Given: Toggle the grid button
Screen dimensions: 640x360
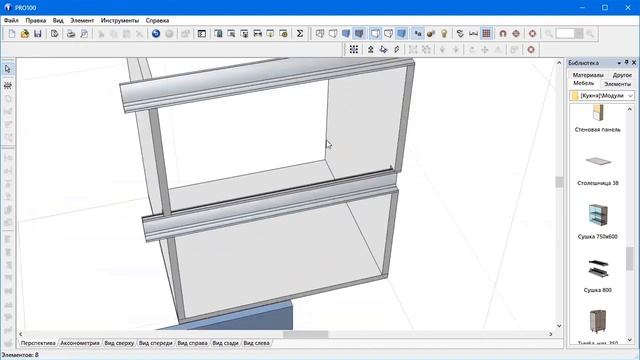Looking at the screenshot, I should click(486, 34).
